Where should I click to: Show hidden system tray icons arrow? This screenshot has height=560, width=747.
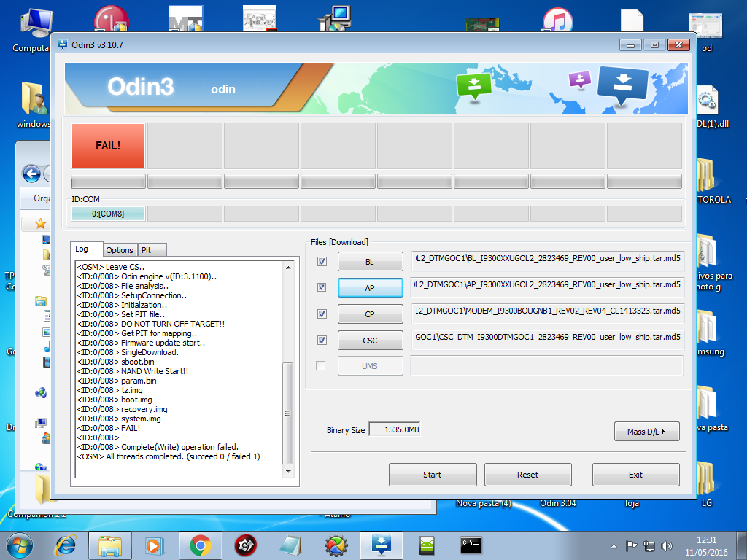tap(614, 546)
